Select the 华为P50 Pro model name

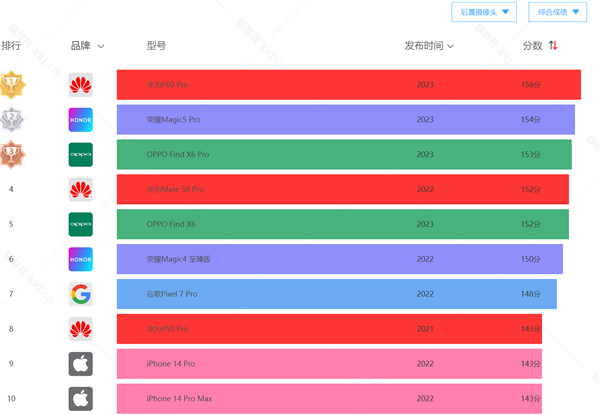pyautogui.click(x=167, y=329)
